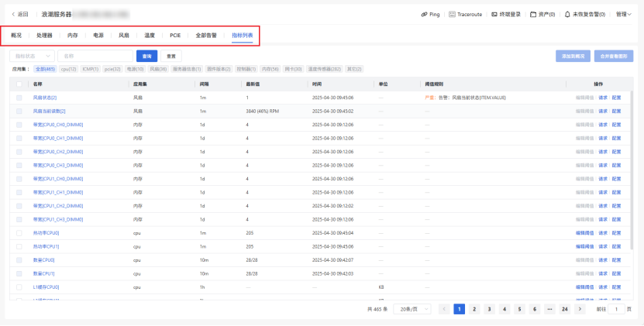Switch to the 电源 tab

[x=98, y=36]
